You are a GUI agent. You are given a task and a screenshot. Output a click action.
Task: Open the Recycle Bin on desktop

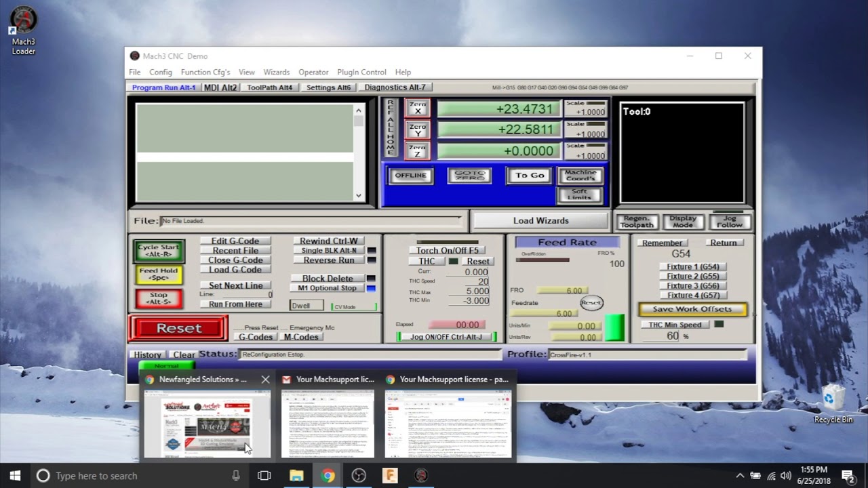833,405
